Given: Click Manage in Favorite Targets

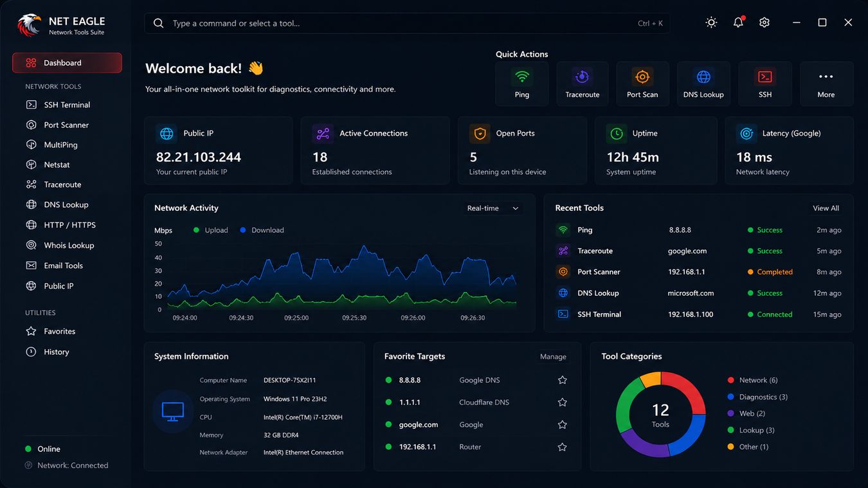Looking at the screenshot, I should [x=553, y=357].
